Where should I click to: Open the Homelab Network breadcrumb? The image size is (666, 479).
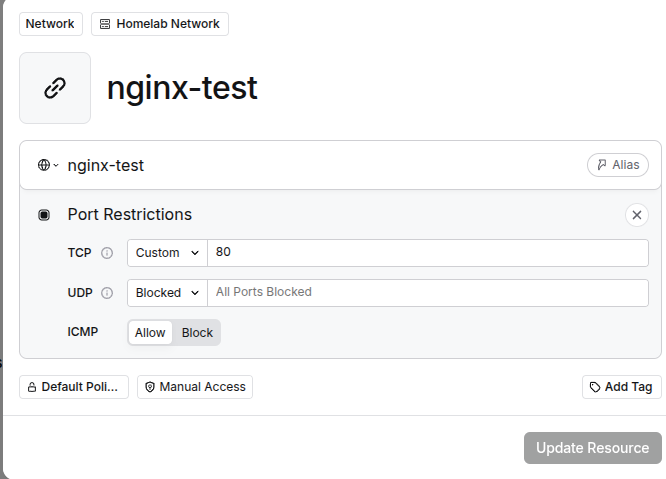pos(160,24)
